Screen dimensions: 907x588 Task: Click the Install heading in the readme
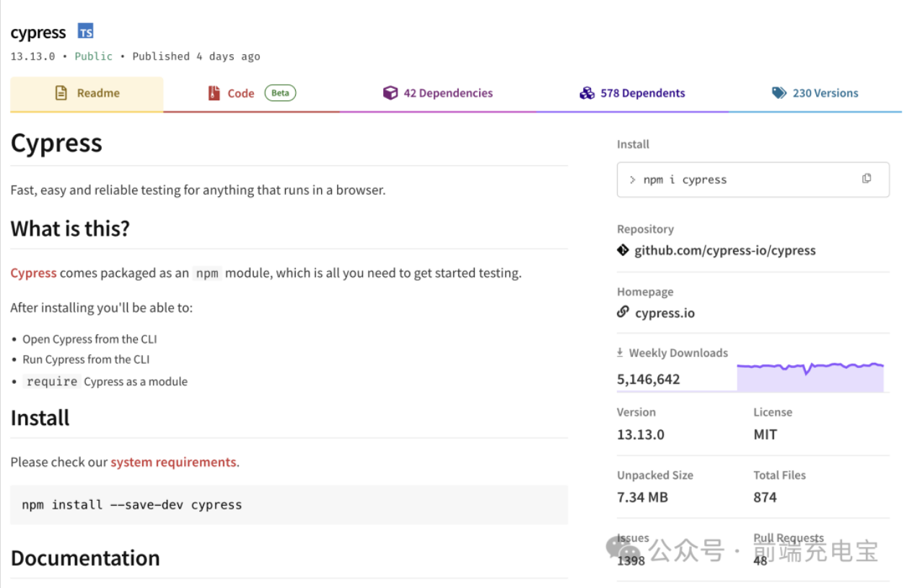[x=40, y=418]
